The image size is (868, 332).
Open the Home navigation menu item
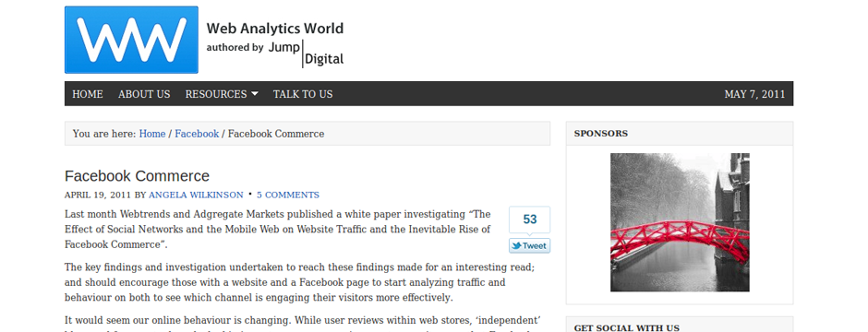tap(88, 94)
